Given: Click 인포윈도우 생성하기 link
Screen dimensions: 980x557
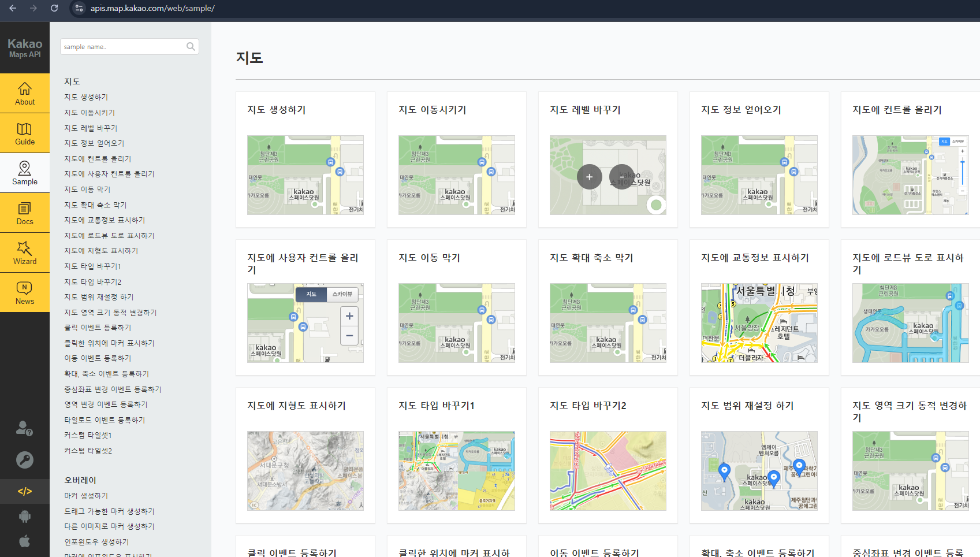Looking at the screenshot, I should pos(96,542).
